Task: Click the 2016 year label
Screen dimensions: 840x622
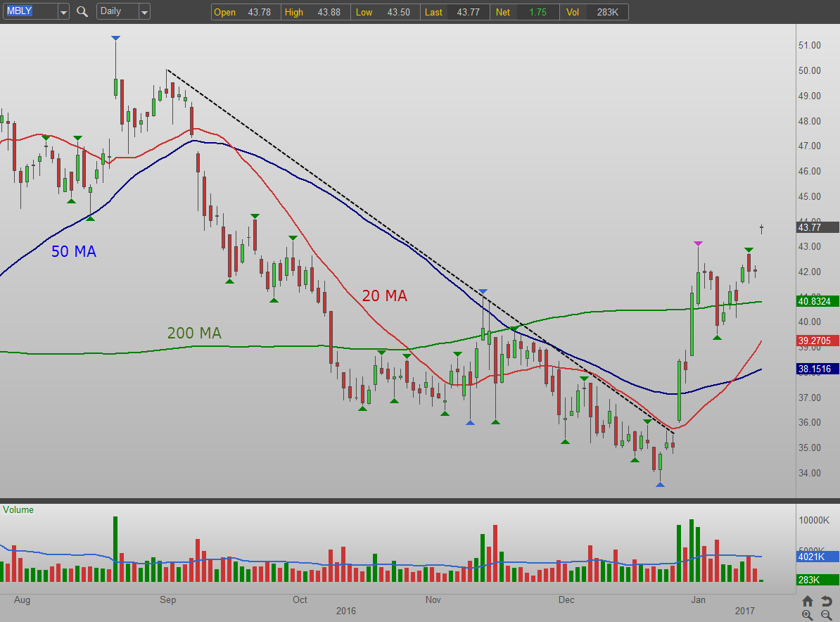Action: pos(346,611)
